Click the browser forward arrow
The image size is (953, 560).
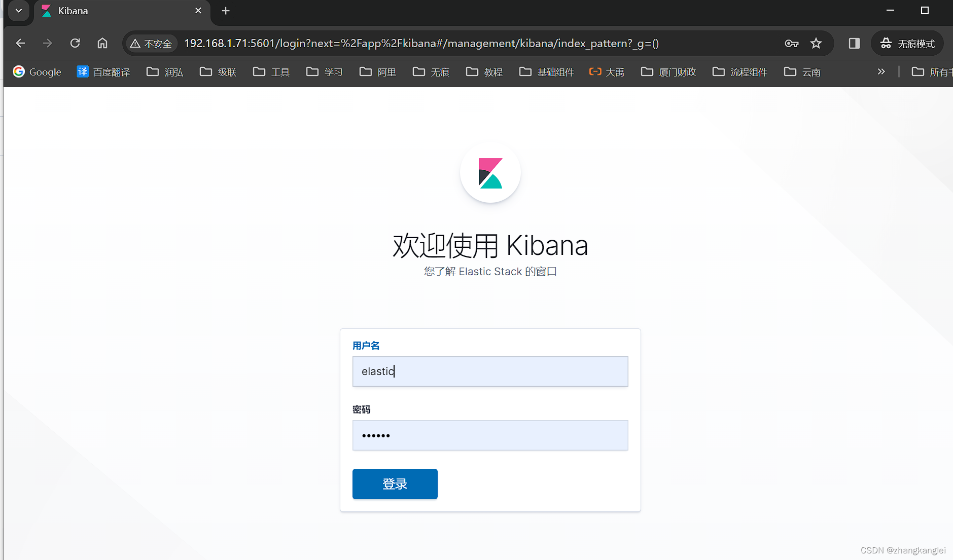click(x=48, y=44)
